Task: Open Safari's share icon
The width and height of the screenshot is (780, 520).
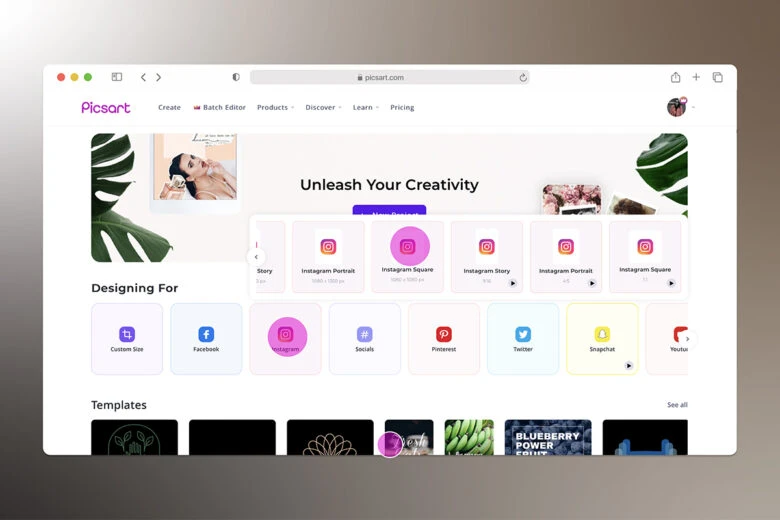Action: [x=675, y=77]
